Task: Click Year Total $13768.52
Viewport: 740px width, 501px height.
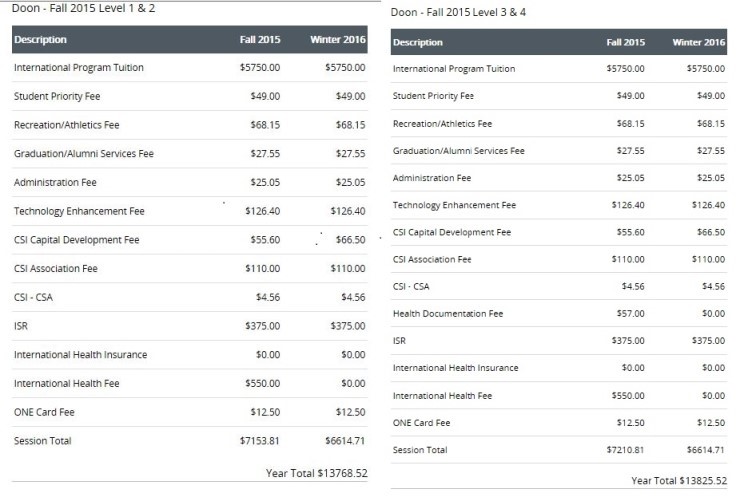Action: click(316, 473)
